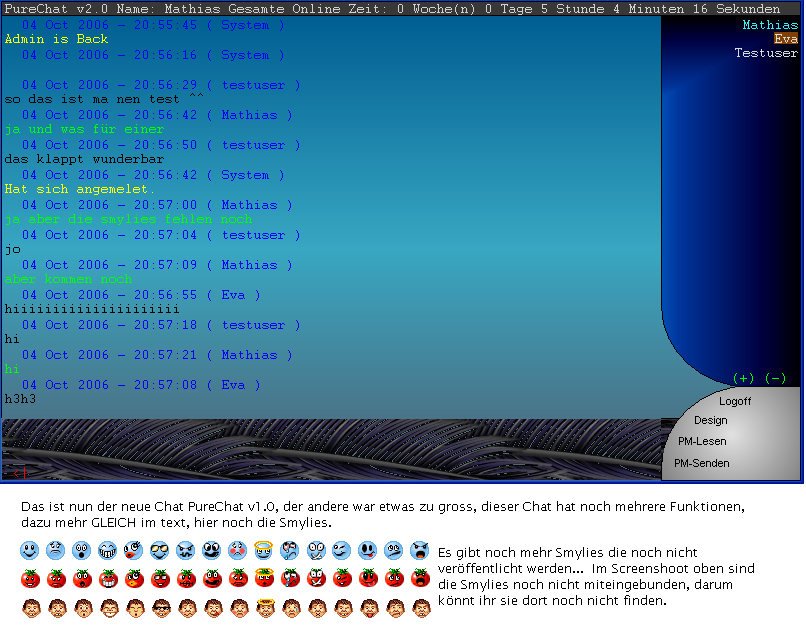Select Testuser in the user list
Image resolution: width=806 pixels, height=630 pixels.
tap(766, 53)
